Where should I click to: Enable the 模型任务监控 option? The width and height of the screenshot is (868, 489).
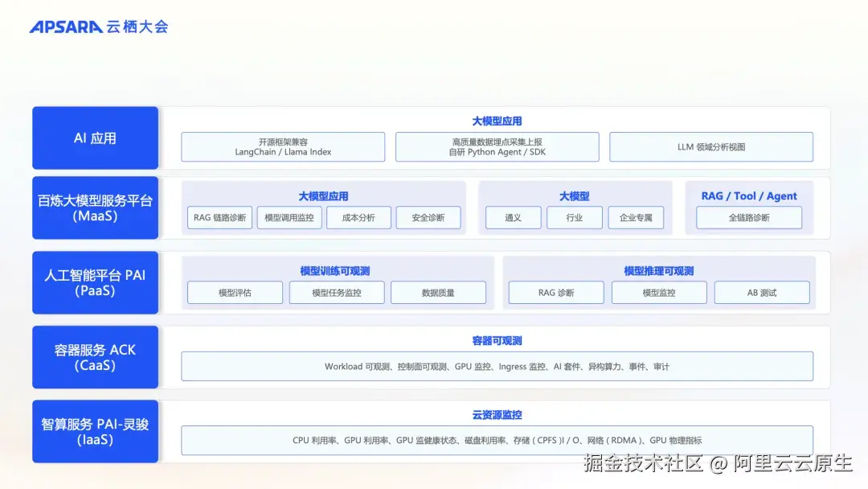pos(337,292)
